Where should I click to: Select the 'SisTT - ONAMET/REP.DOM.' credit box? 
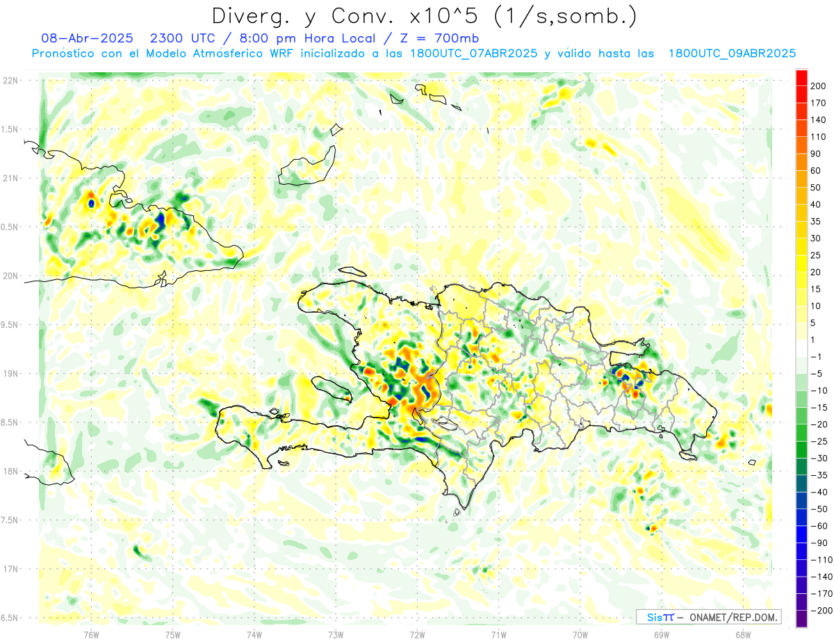coord(708,617)
